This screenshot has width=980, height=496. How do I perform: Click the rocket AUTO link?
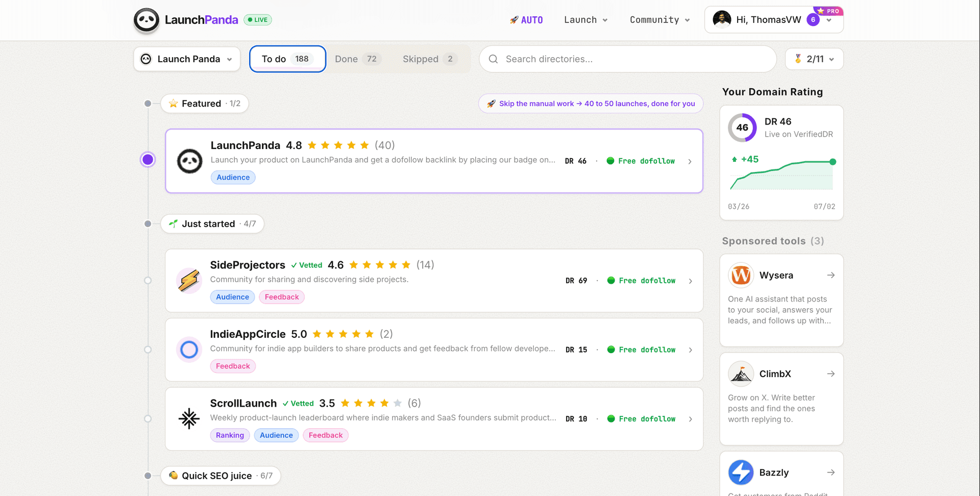(x=526, y=20)
